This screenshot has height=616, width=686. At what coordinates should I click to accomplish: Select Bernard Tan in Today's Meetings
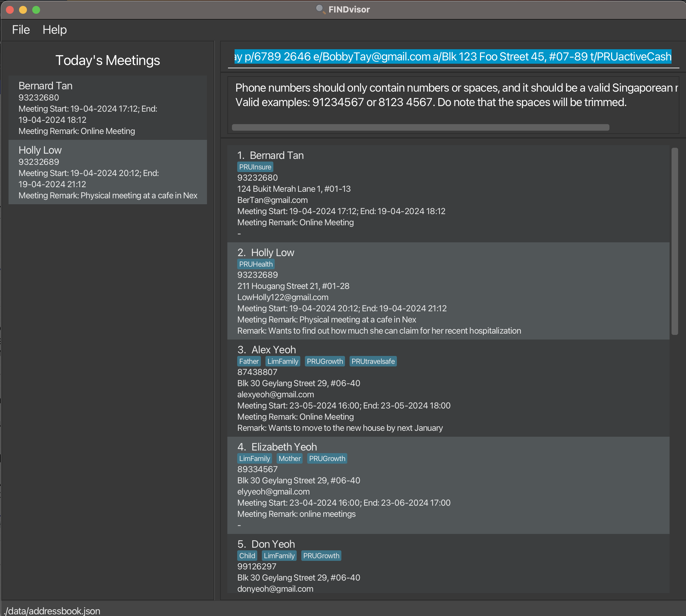click(x=107, y=108)
